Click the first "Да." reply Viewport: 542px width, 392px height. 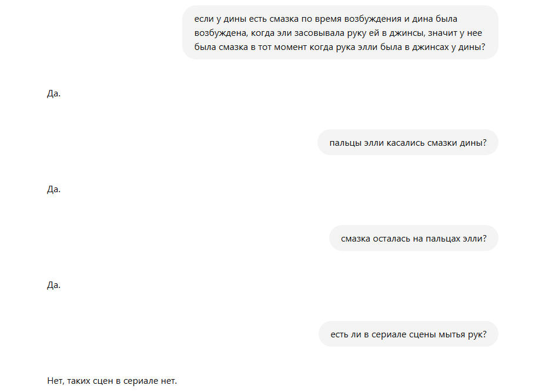point(53,93)
